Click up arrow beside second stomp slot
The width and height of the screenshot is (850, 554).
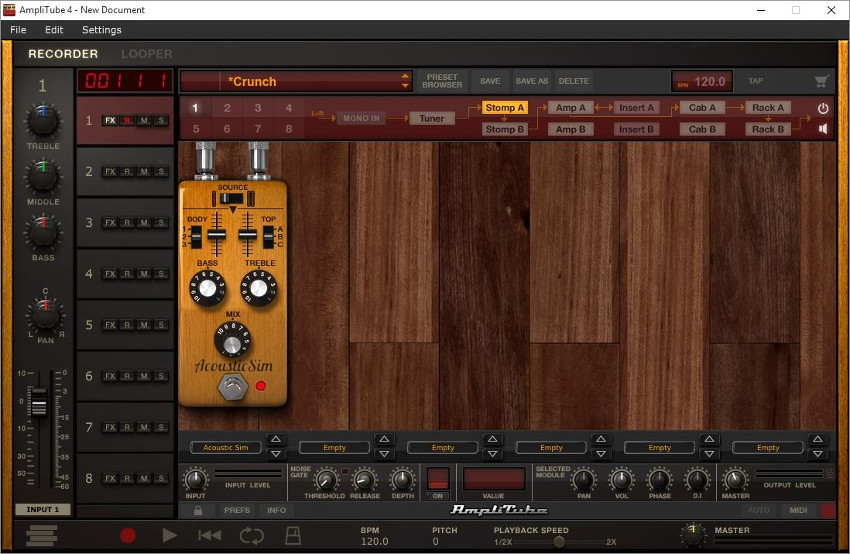[384, 439]
